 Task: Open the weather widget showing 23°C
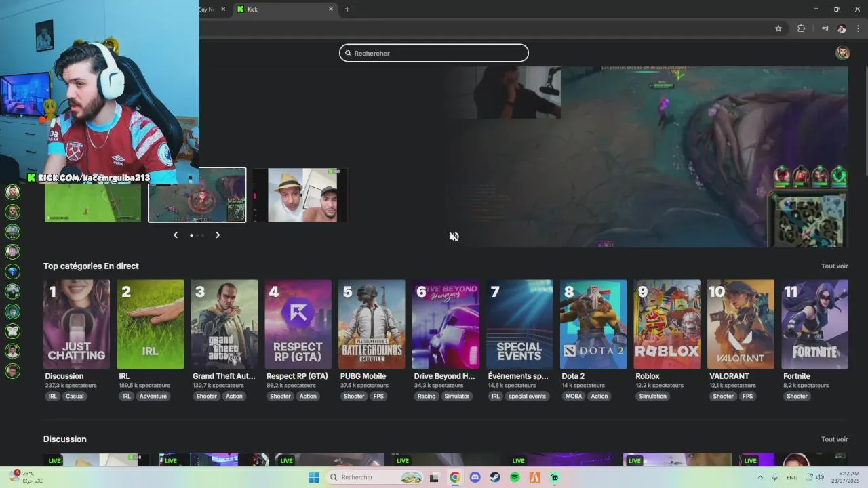pos(26,476)
